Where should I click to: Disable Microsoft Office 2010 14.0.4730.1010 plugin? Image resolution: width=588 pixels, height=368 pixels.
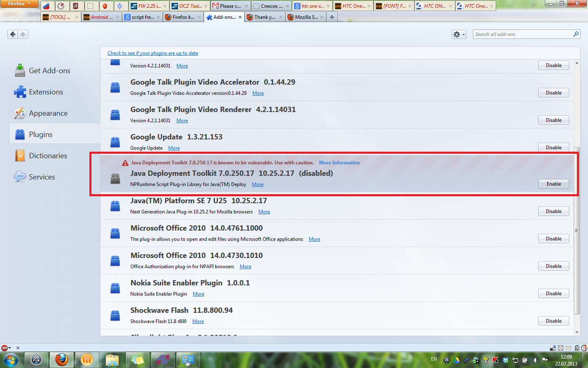(554, 266)
